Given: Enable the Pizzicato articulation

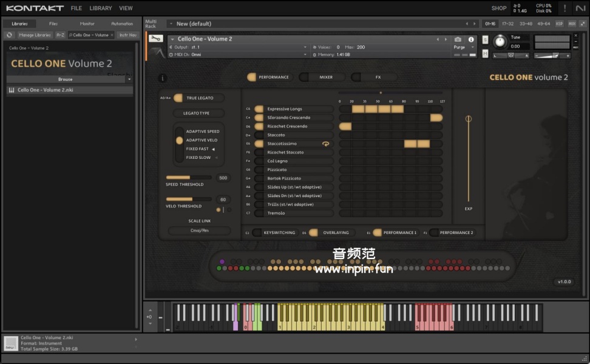Looking at the screenshot, I should 259,170.
